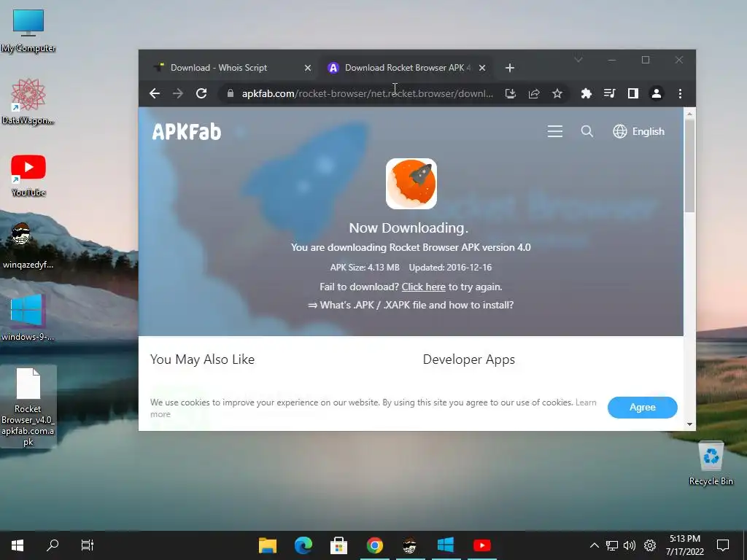This screenshot has height=560, width=747.
Task: Select the YouTube desktop shortcut
Action: click(28, 175)
